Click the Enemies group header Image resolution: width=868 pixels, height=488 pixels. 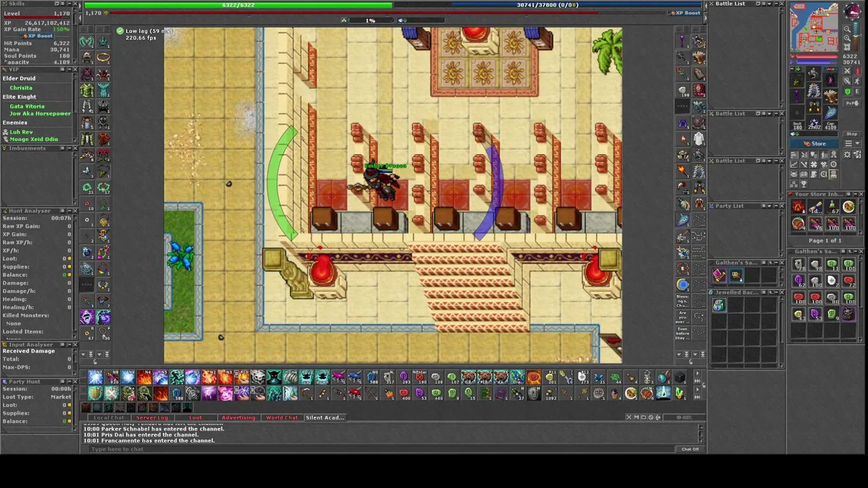15,123
